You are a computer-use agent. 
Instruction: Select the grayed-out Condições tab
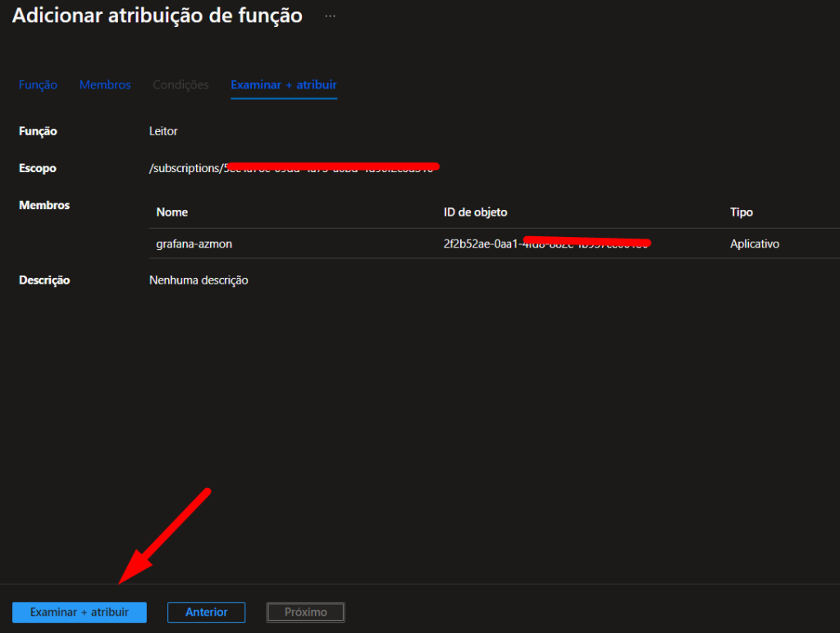(x=180, y=84)
